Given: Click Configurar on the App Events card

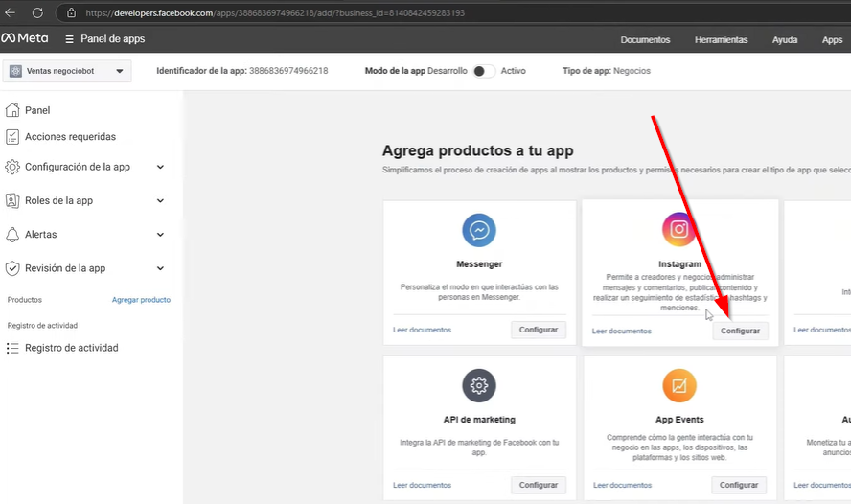Looking at the screenshot, I should pyautogui.click(x=739, y=485).
